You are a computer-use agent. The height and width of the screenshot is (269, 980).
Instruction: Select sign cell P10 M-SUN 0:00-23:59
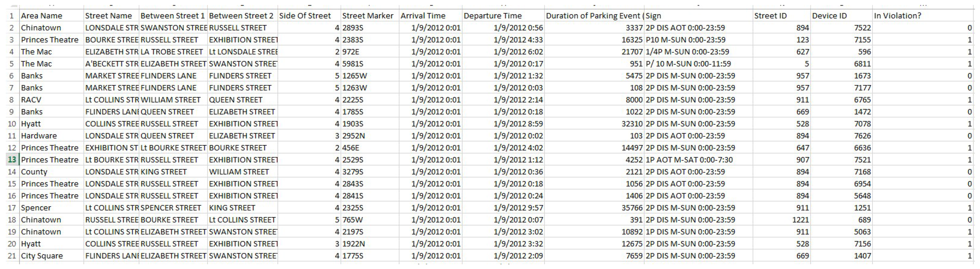coord(698,40)
